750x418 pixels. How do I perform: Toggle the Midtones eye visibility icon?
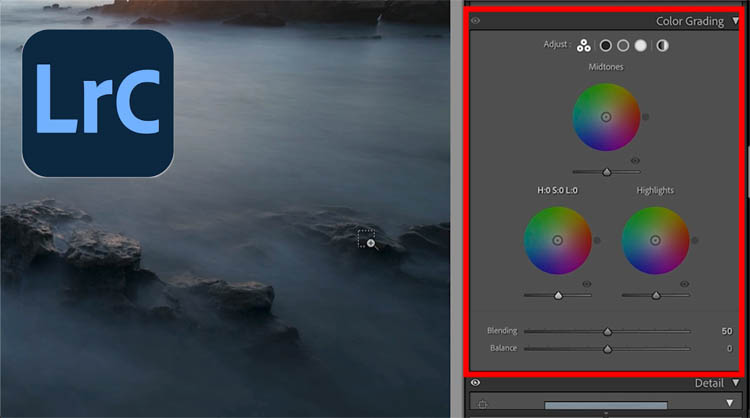click(635, 160)
